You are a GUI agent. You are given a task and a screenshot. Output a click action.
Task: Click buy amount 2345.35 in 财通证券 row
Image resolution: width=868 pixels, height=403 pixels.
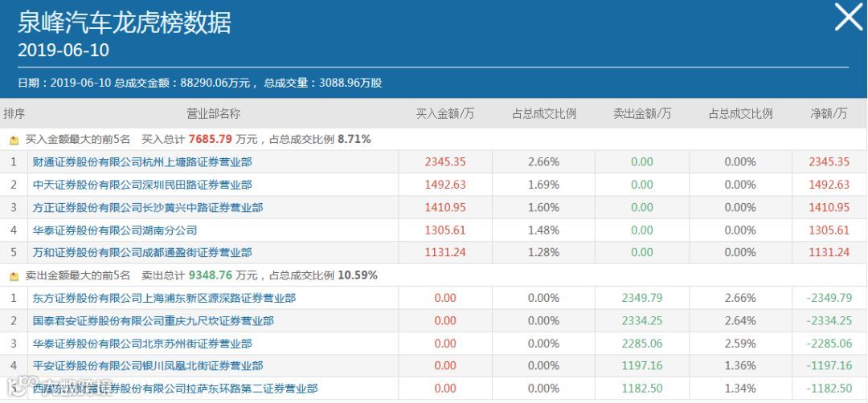445,162
